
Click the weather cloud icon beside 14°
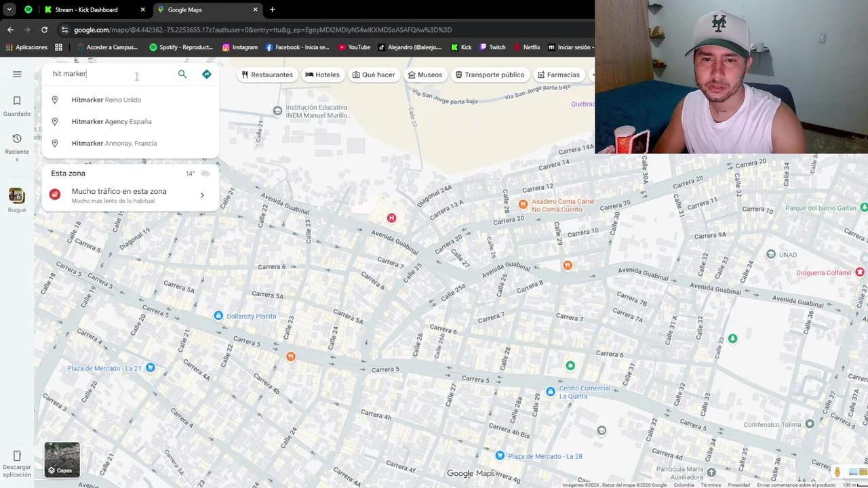(x=205, y=174)
